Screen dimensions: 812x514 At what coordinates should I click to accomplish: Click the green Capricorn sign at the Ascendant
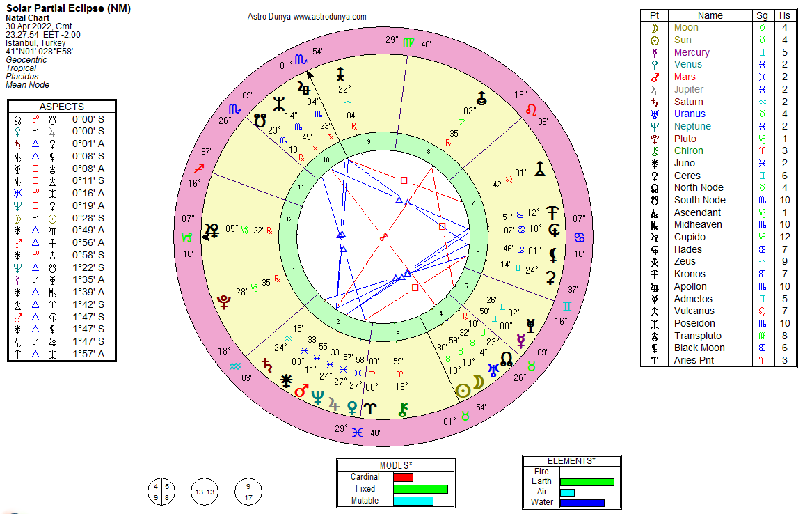(187, 237)
